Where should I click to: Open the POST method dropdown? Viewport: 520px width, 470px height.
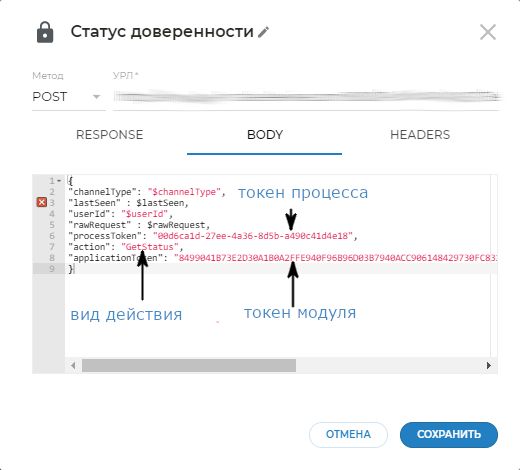pos(68,97)
